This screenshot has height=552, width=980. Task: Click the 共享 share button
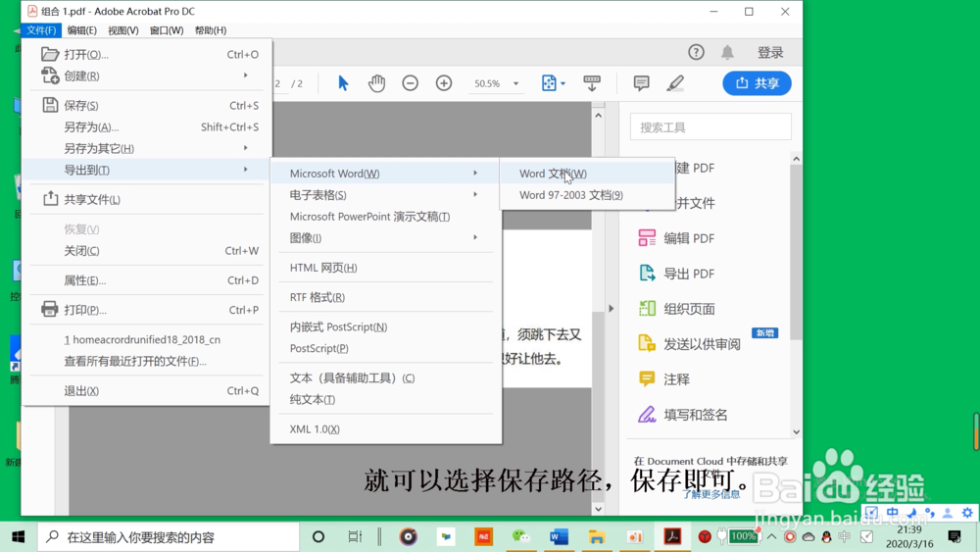[757, 83]
